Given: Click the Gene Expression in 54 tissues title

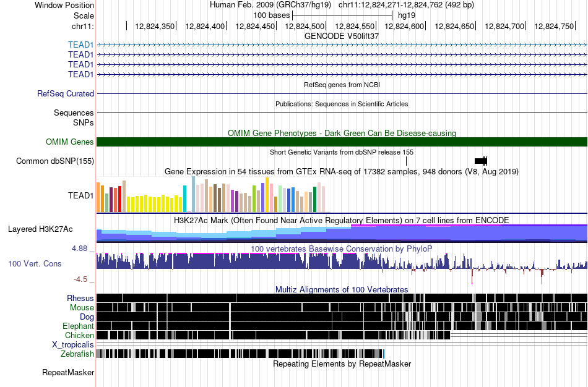Looking at the screenshot, I should pyautogui.click(x=342, y=172).
